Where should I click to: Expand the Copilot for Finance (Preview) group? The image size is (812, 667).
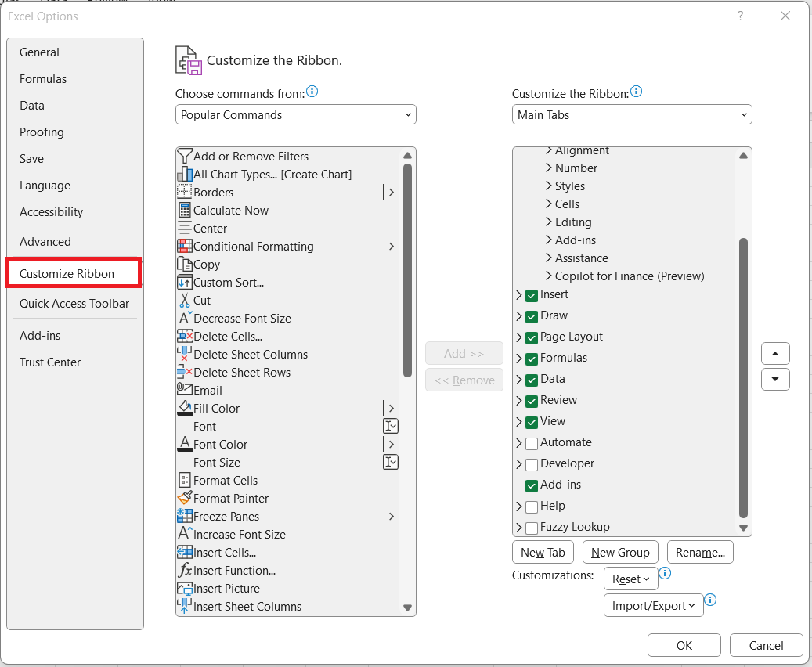[549, 276]
